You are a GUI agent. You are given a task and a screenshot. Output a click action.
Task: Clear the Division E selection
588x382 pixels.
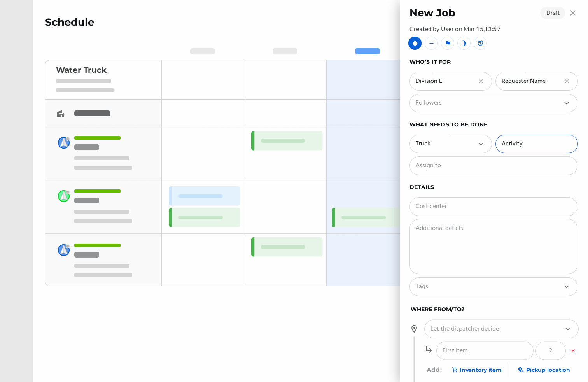pyautogui.click(x=481, y=81)
